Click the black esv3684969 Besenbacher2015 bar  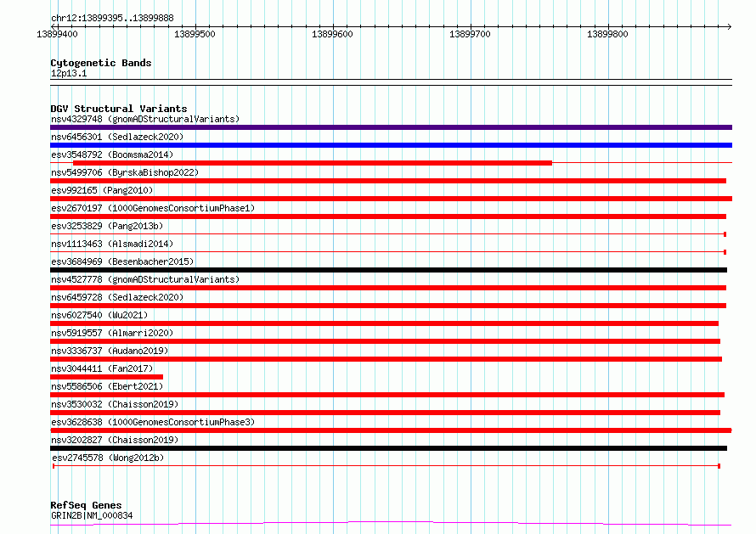(x=388, y=270)
